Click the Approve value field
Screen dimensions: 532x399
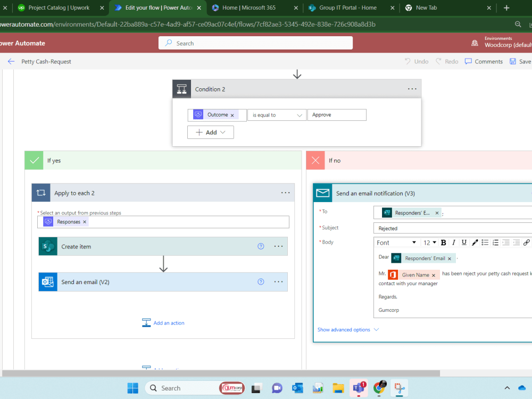337,115
